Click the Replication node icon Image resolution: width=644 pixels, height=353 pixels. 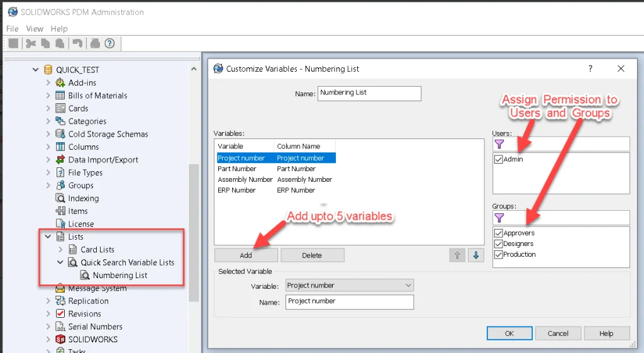pyautogui.click(x=60, y=301)
